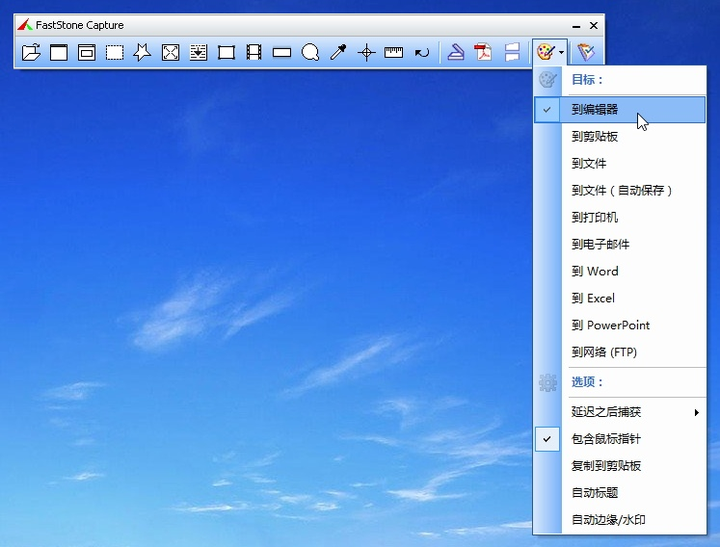Expand 延迟之后捕获 submenu arrow
720x547 pixels.
(697, 412)
